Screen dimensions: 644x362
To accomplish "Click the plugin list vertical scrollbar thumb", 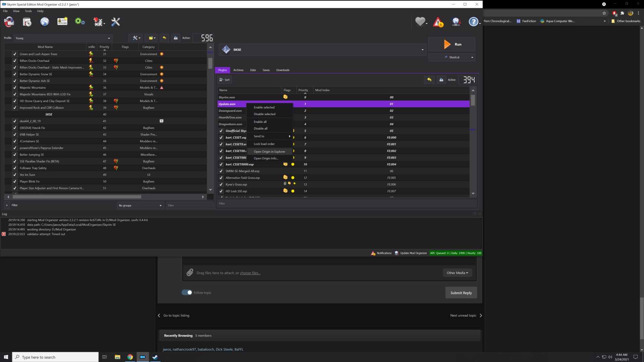I will 473,100.
